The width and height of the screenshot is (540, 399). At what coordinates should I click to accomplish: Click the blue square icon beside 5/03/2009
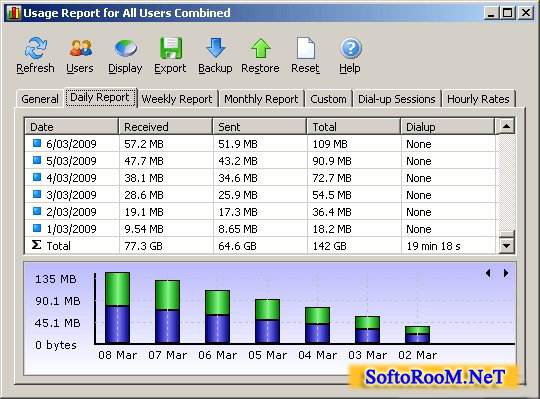tap(37, 160)
